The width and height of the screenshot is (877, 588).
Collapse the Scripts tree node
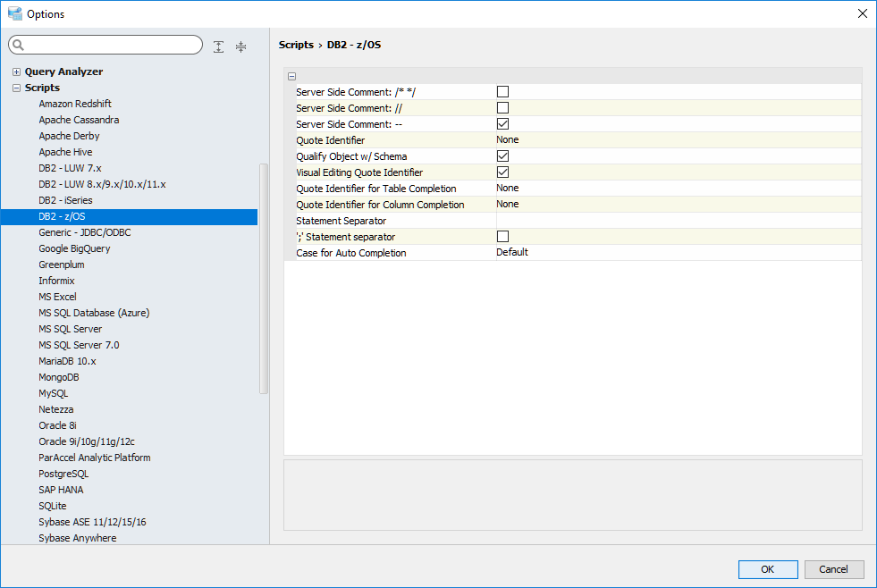point(16,88)
